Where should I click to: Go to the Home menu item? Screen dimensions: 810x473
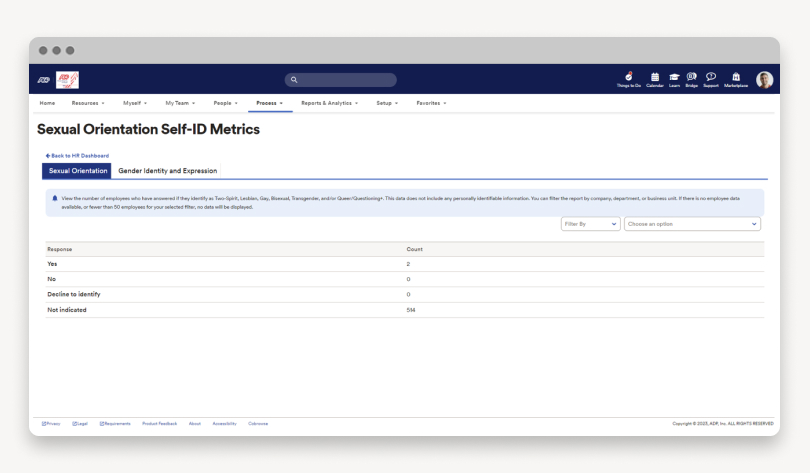coord(47,103)
